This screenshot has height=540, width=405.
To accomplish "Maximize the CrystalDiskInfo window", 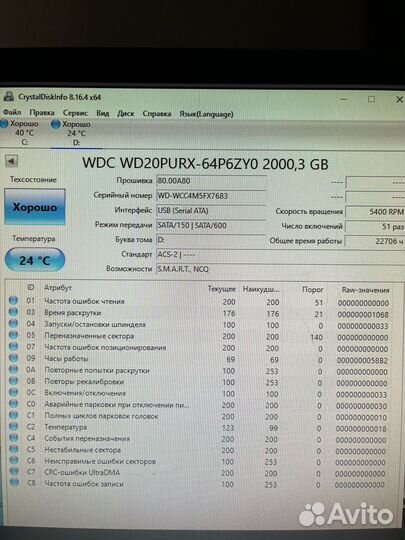I will 371,99.
